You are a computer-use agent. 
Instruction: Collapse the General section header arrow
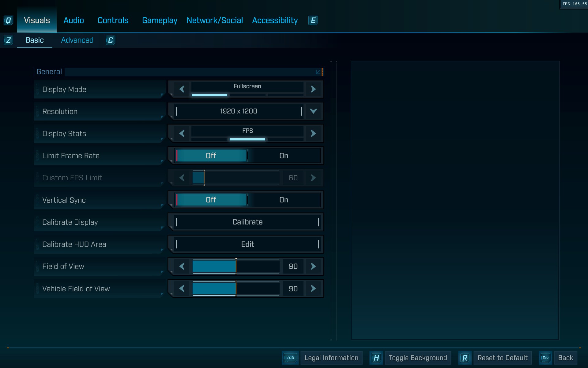[318, 72]
